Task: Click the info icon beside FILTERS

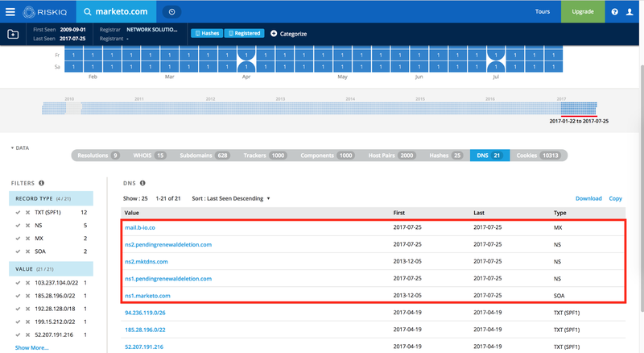Action: [x=42, y=183]
